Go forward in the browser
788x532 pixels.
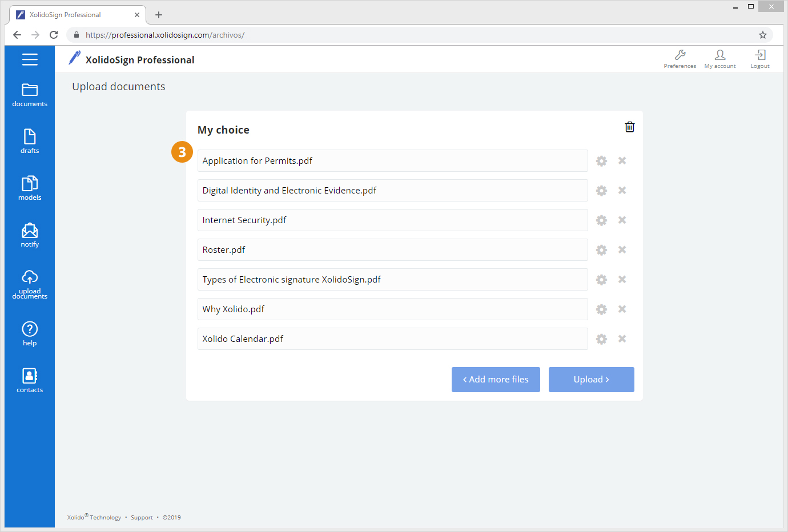click(35, 35)
